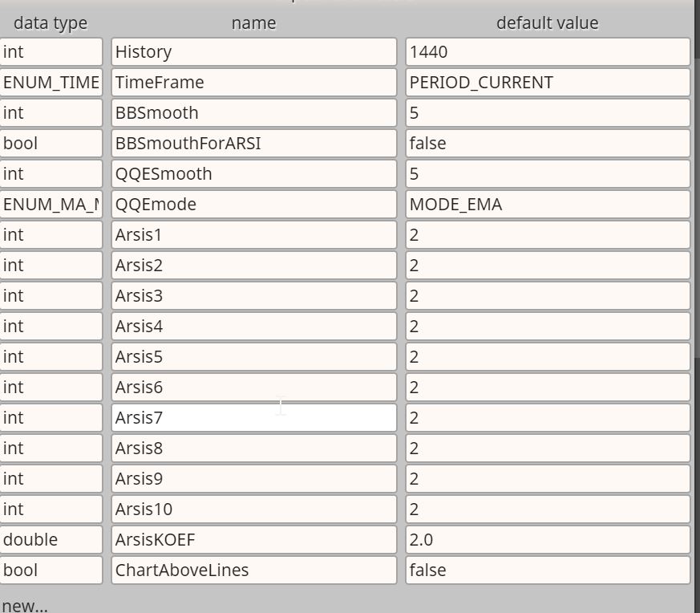This screenshot has height=613, width=700.
Task: Click the MODE_EMA default value field
Action: click(x=548, y=204)
